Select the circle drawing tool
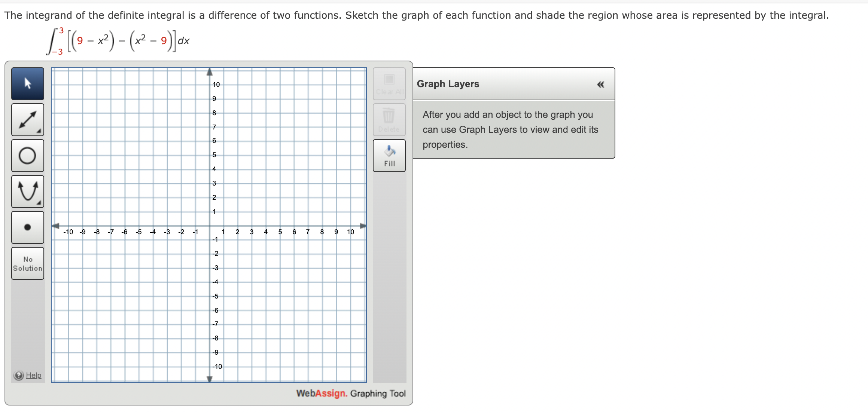868x413 pixels. click(28, 155)
